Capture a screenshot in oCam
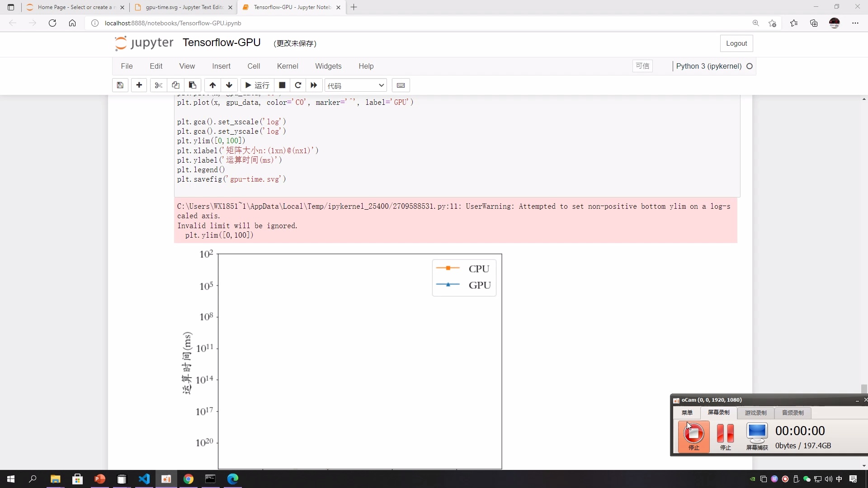 [x=757, y=435]
